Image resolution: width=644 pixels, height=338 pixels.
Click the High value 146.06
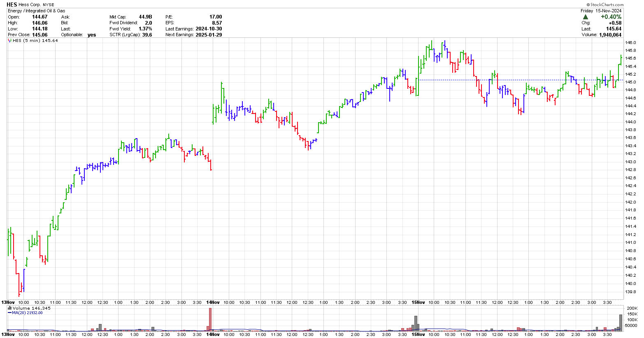pyautogui.click(x=40, y=23)
